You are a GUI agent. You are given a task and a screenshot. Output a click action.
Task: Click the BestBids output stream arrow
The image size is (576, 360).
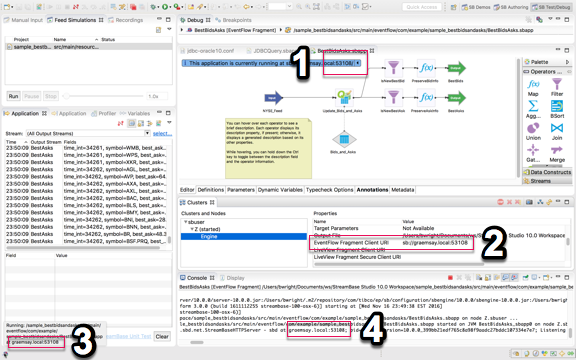pos(457,68)
